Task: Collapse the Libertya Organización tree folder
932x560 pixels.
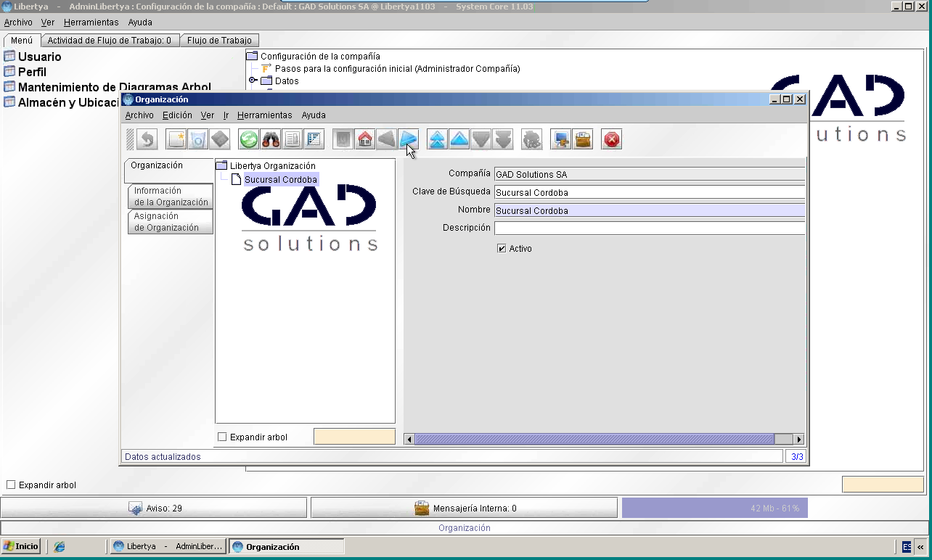Action: tap(222, 166)
